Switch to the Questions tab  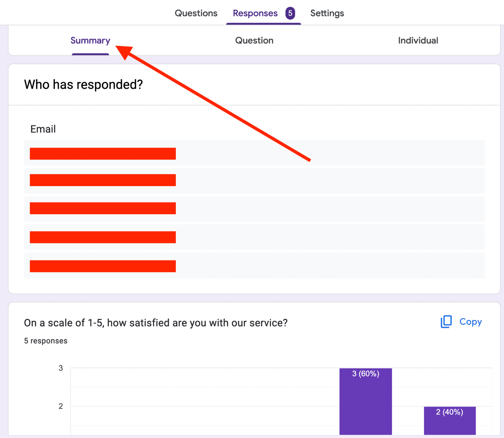click(x=196, y=13)
